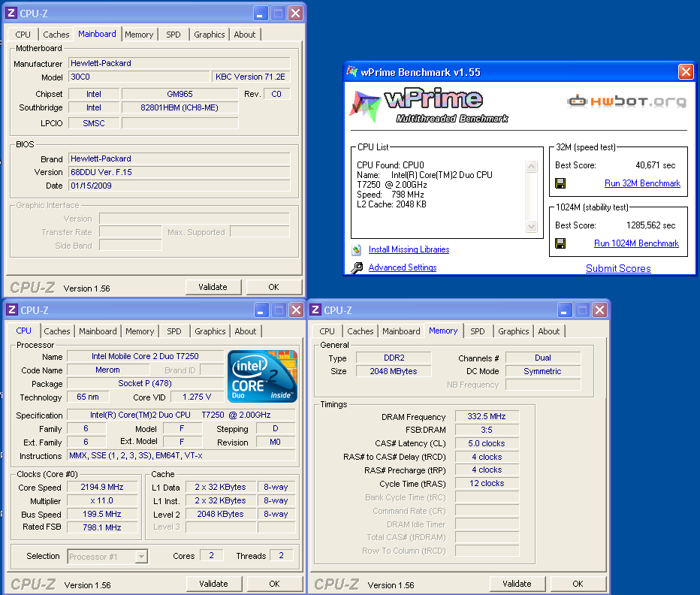Click the Rated FSB 798.1 MHz value
The image size is (700, 595).
tap(102, 527)
